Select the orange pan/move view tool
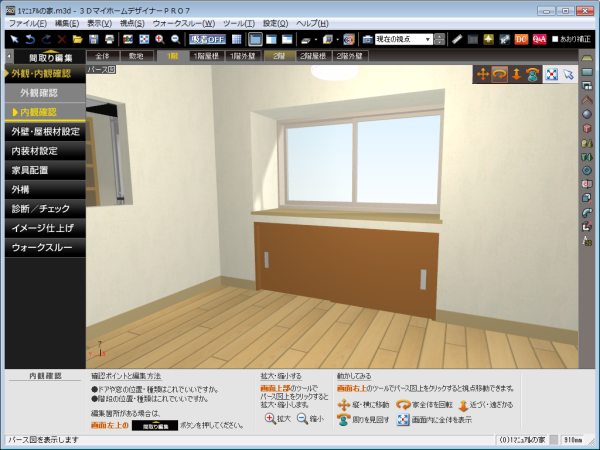This screenshot has height=450, width=600. (x=482, y=74)
